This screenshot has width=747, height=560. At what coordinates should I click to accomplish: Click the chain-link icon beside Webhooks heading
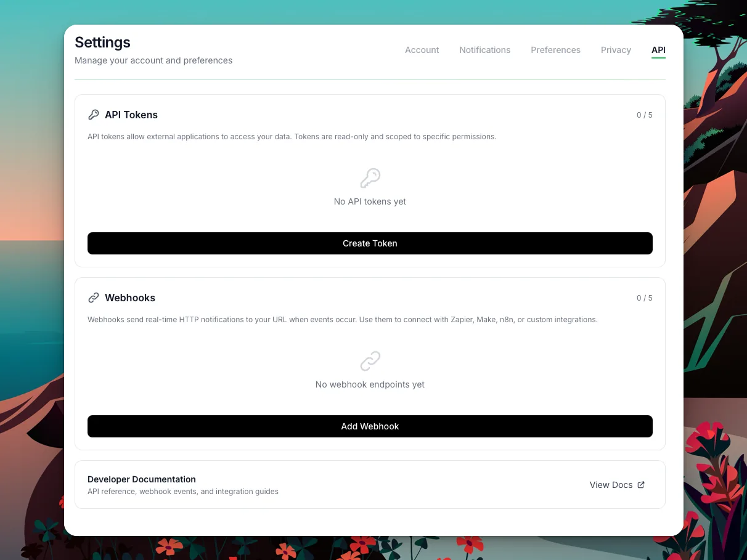click(x=94, y=298)
